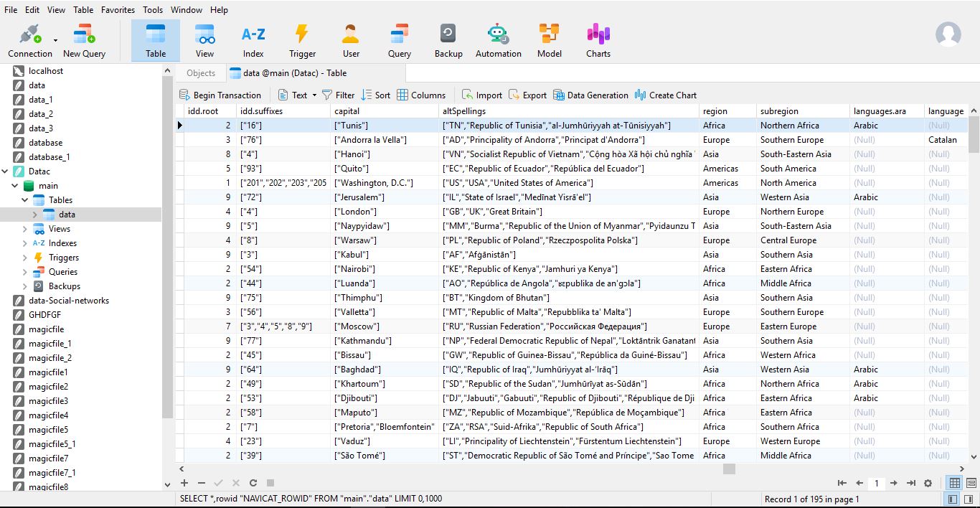Open the Model designer icon
This screenshot has width=980, height=508.
(x=549, y=40)
